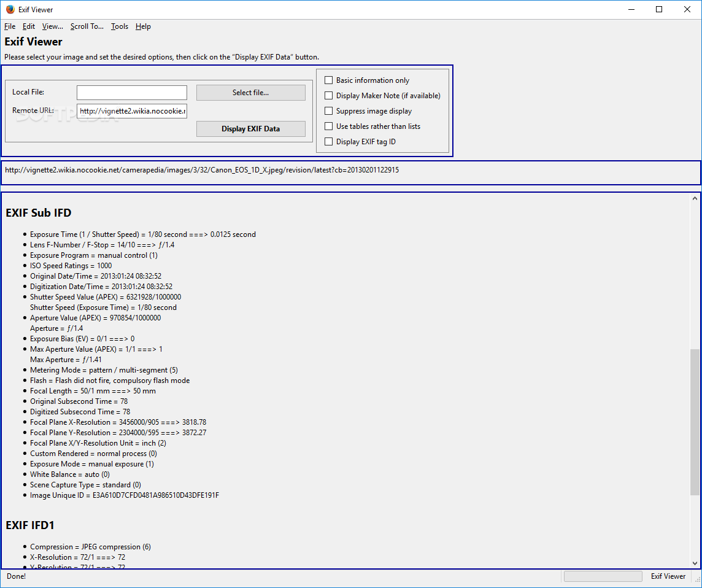702x588 pixels.
Task: Tick Display EXIF tag ID checkbox
Action: pos(329,142)
